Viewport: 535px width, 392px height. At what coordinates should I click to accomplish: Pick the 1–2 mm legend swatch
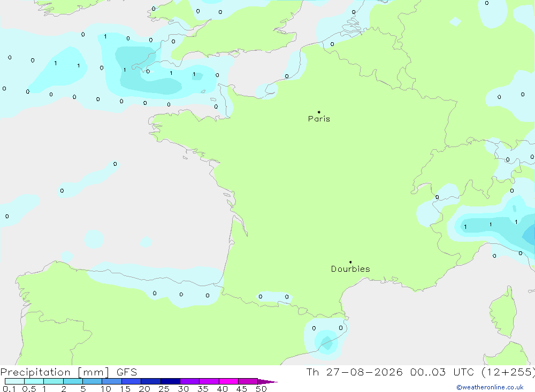[x=53, y=381]
